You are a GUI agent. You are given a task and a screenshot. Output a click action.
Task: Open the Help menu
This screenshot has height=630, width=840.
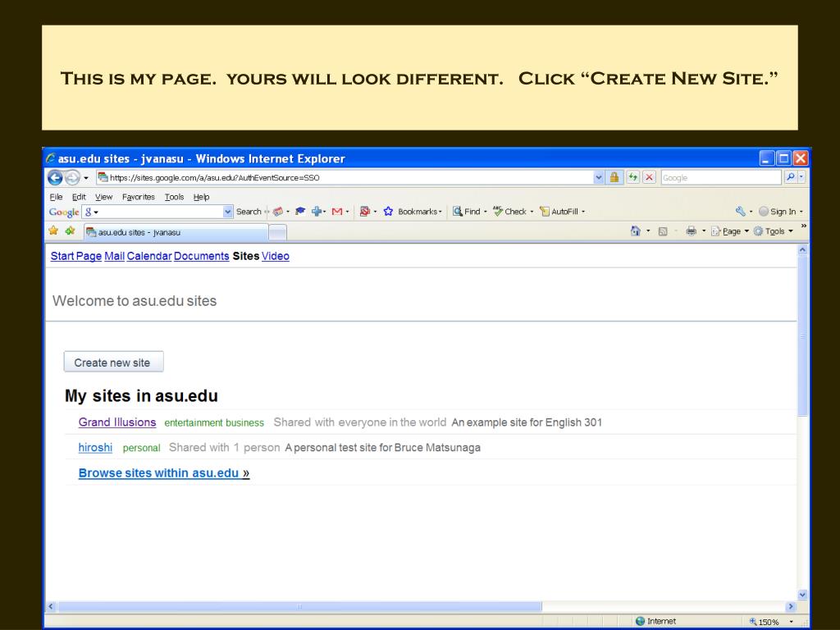(x=201, y=197)
